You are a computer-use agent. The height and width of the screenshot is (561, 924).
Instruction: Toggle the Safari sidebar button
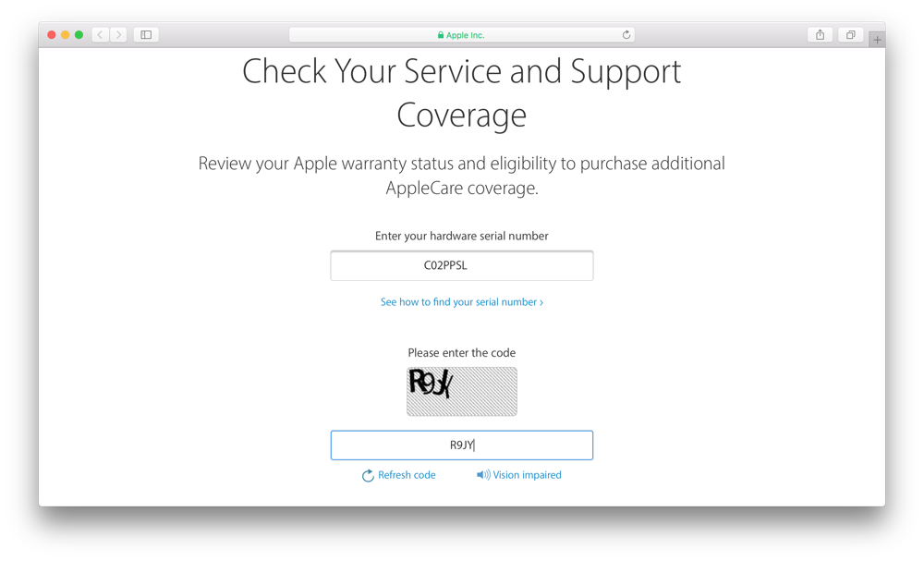click(x=146, y=35)
